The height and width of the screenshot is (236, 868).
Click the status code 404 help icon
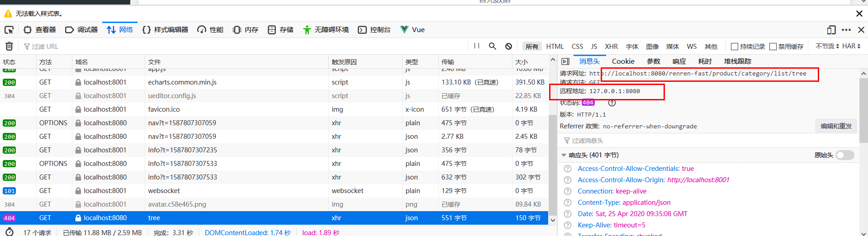(x=612, y=103)
